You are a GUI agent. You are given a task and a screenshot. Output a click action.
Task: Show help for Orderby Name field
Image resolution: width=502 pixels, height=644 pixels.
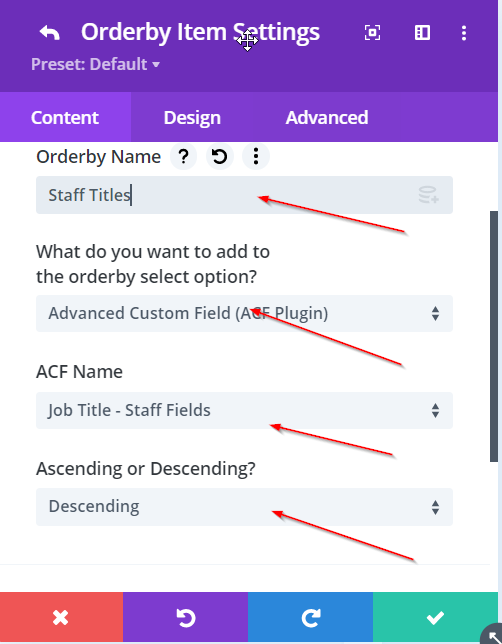[x=184, y=156]
